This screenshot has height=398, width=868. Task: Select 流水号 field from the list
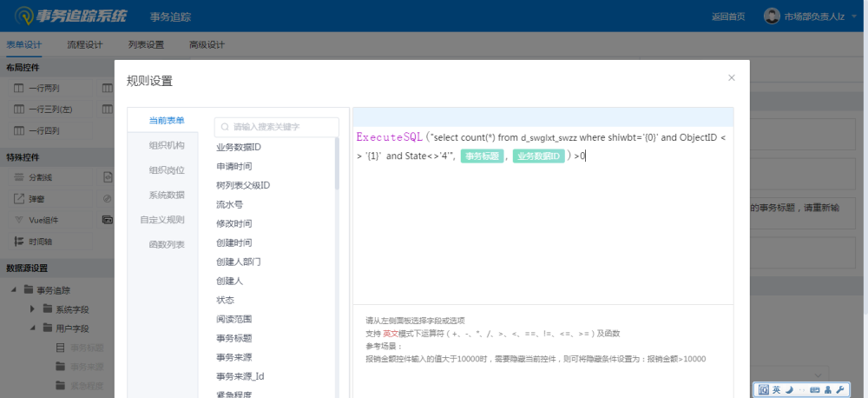pyautogui.click(x=229, y=204)
